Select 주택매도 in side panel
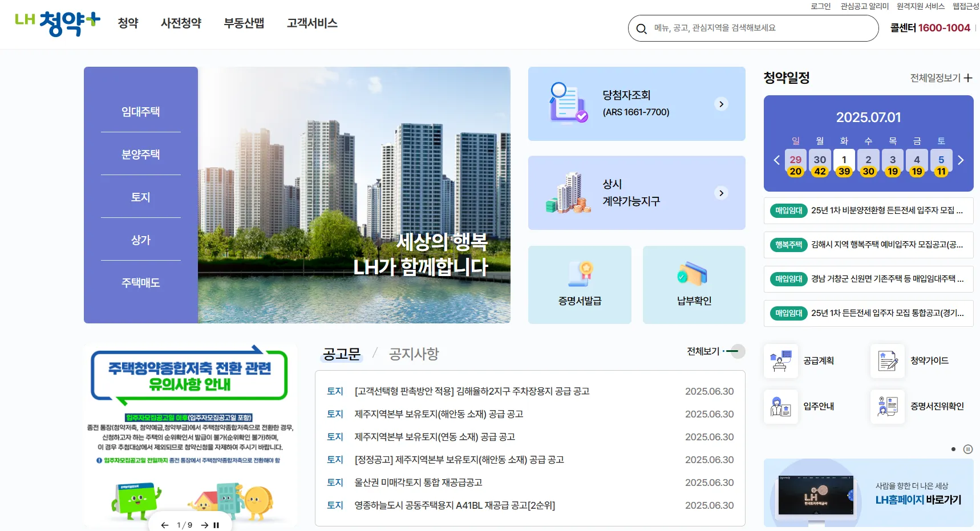This screenshot has width=980, height=531. (x=141, y=283)
